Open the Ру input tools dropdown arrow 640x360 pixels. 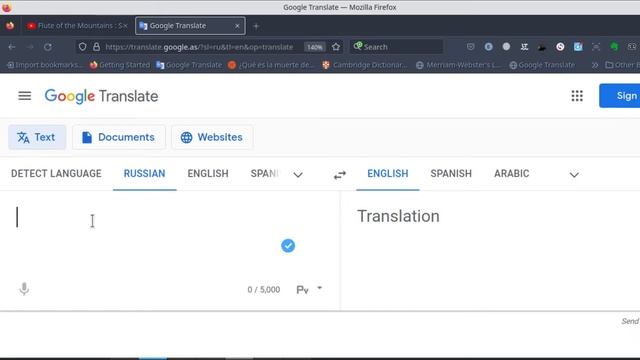click(x=320, y=288)
